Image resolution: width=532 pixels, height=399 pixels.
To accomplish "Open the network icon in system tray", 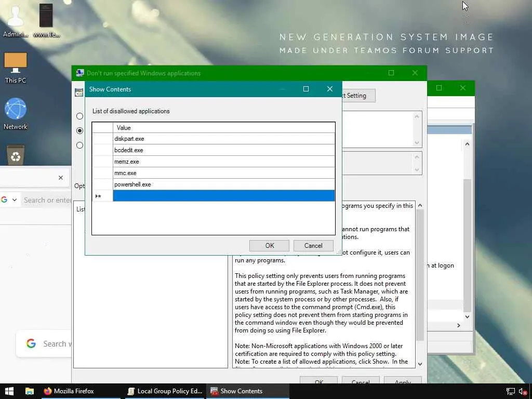I will pyautogui.click(x=510, y=391).
